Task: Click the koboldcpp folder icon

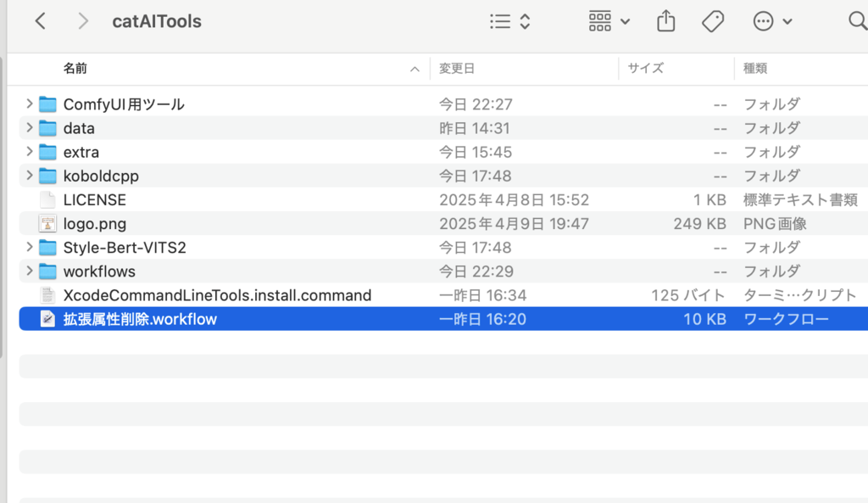Action: click(47, 176)
